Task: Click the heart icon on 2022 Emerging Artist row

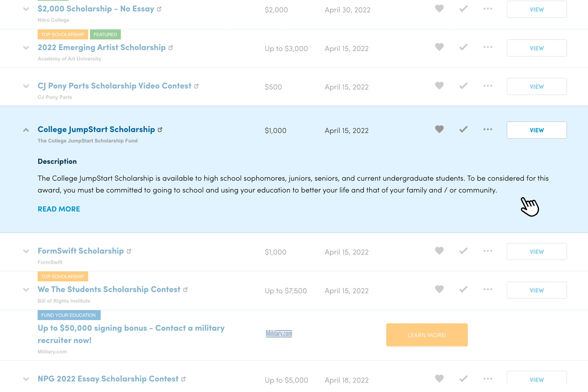Action: coord(439,47)
